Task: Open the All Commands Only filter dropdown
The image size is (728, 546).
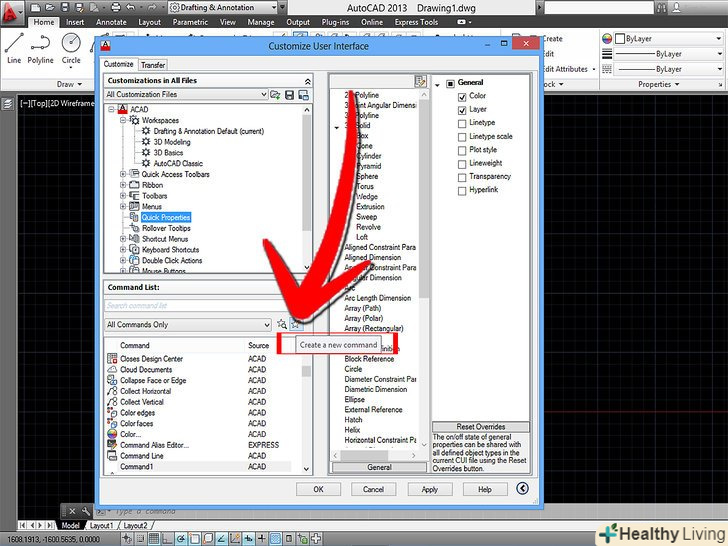Action: 188,325
